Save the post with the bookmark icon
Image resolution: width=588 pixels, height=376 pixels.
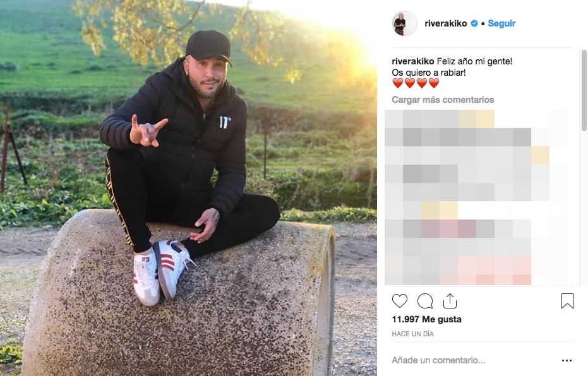[567, 301]
